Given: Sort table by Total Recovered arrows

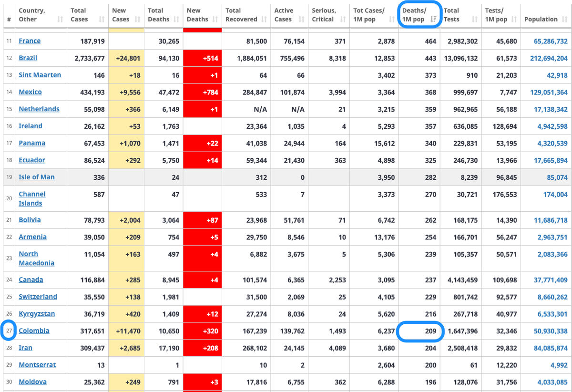Looking at the screenshot, I should click(264, 20).
